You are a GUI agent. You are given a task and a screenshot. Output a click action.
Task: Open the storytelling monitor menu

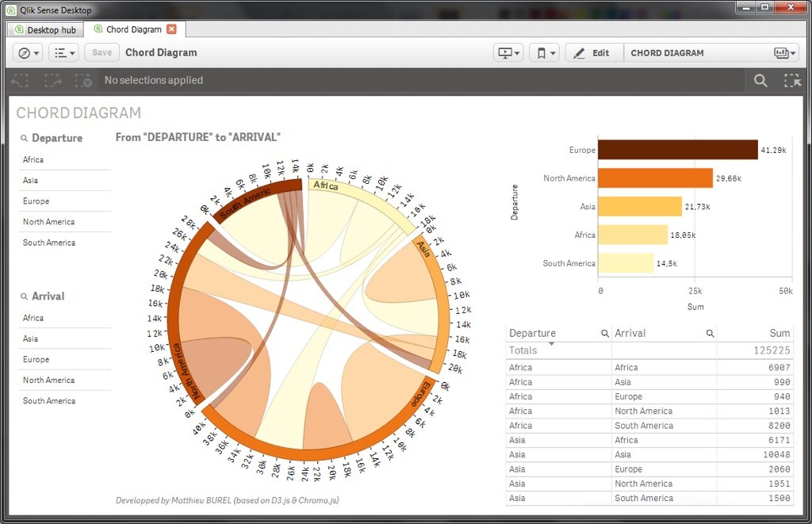tap(507, 53)
